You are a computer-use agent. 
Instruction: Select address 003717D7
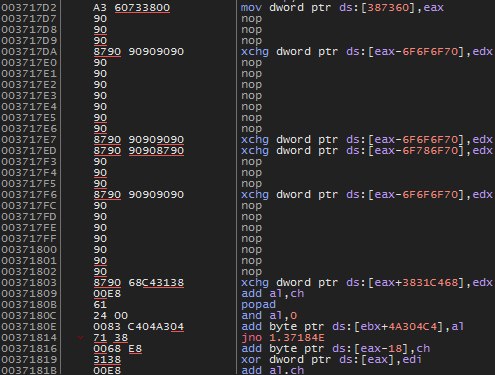coord(29,19)
